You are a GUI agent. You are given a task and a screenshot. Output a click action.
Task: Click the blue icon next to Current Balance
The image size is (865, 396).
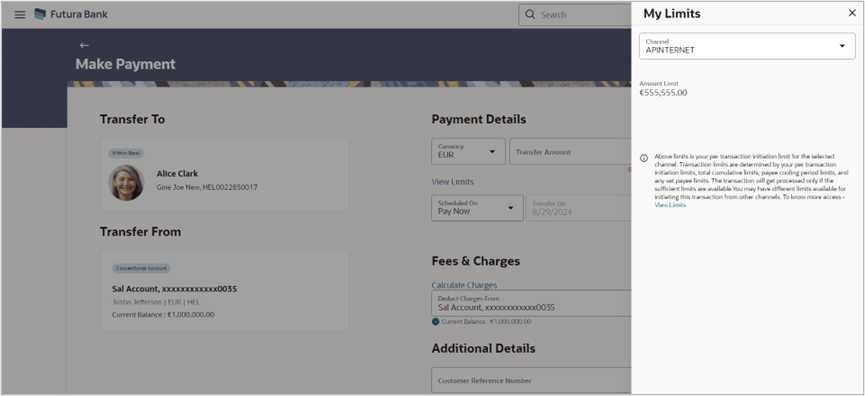(435, 322)
